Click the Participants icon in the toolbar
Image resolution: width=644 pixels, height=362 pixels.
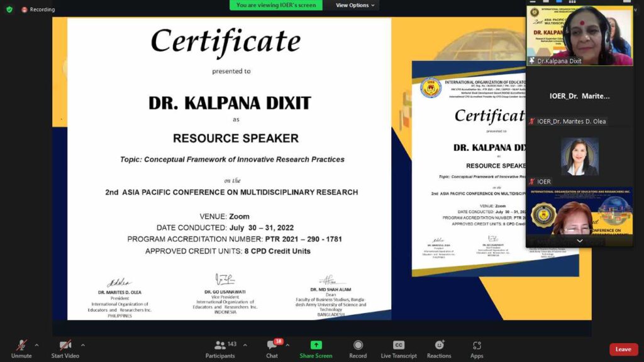point(220,345)
